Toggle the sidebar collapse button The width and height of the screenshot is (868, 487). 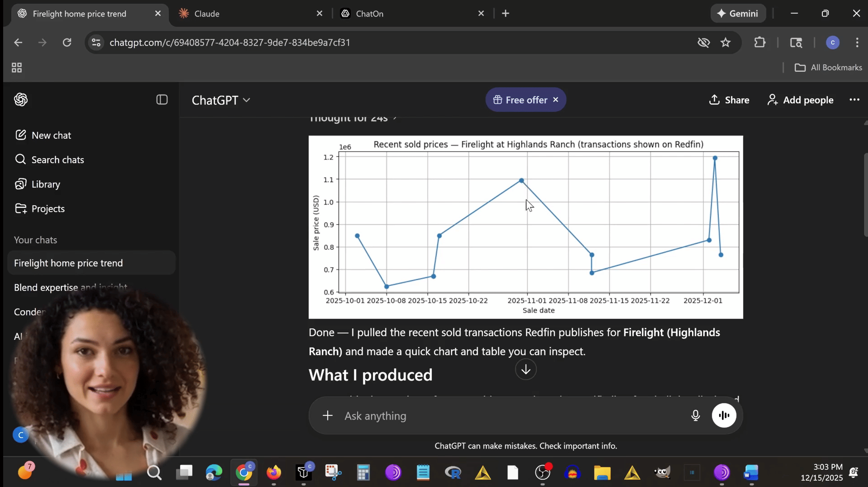pyautogui.click(x=162, y=100)
